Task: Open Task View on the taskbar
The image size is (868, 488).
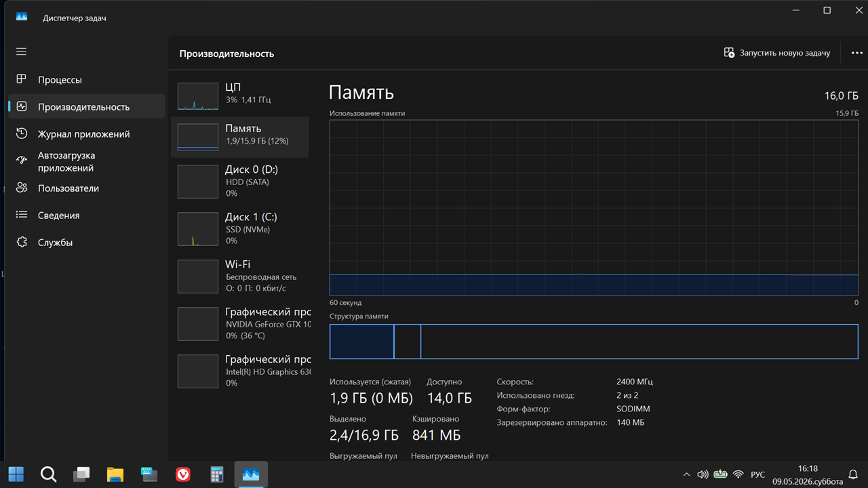Action: point(81,474)
